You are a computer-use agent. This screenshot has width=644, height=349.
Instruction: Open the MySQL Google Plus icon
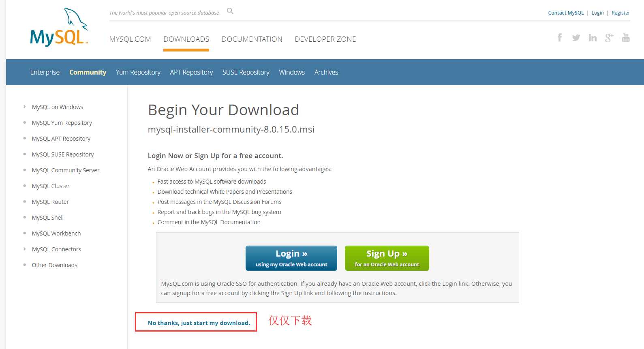609,38
